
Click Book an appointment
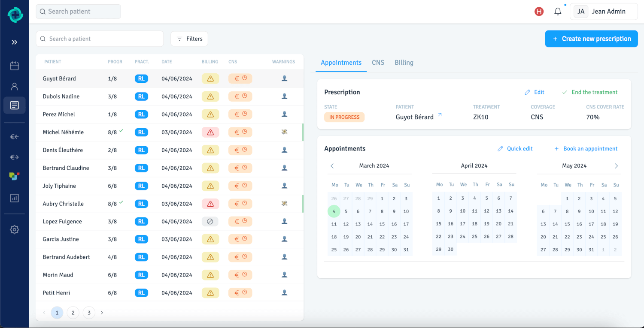[586, 149]
